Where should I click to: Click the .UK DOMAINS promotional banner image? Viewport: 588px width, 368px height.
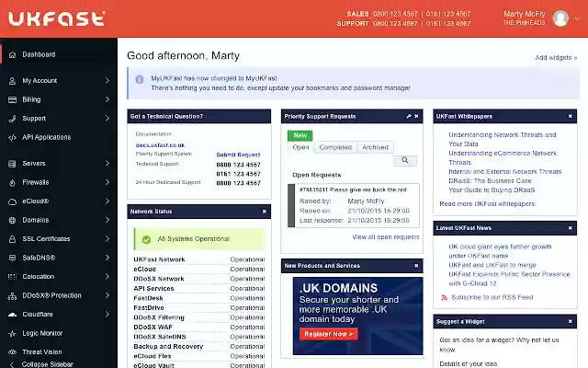coord(357,316)
